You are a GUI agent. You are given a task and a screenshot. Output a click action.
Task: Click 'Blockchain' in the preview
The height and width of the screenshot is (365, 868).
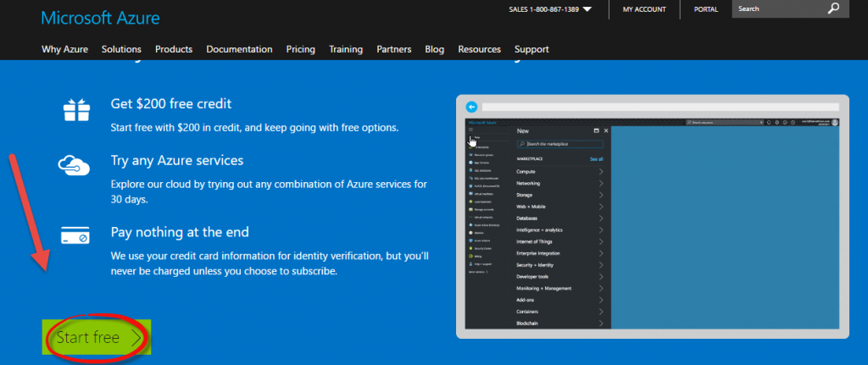pyautogui.click(x=527, y=323)
